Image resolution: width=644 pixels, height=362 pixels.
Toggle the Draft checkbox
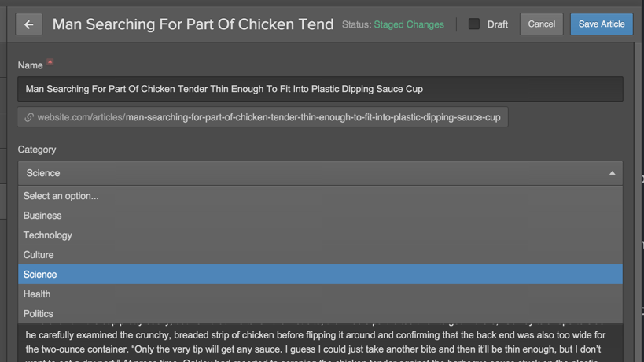(x=474, y=24)
